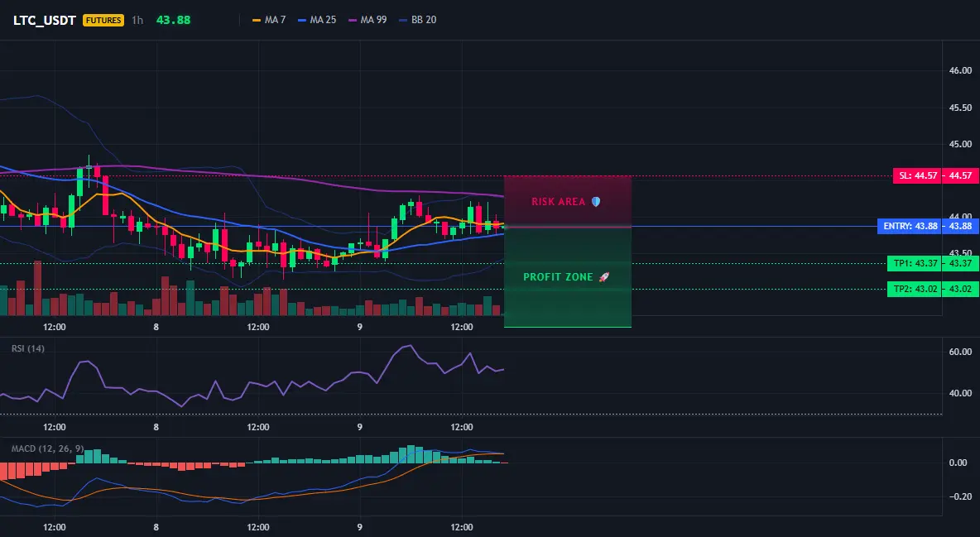Open the RSI (14) indicator label
Screen dimensions: 980x537
click(28, 348)
